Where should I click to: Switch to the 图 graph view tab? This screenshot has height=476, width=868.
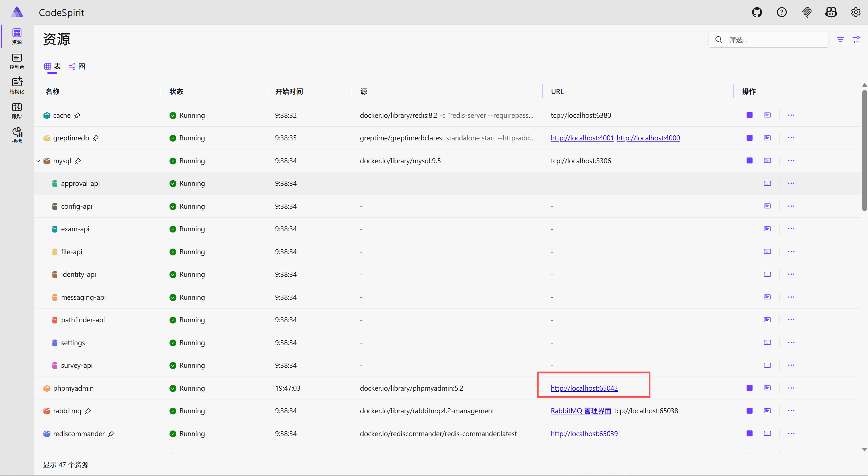point(77,66)
